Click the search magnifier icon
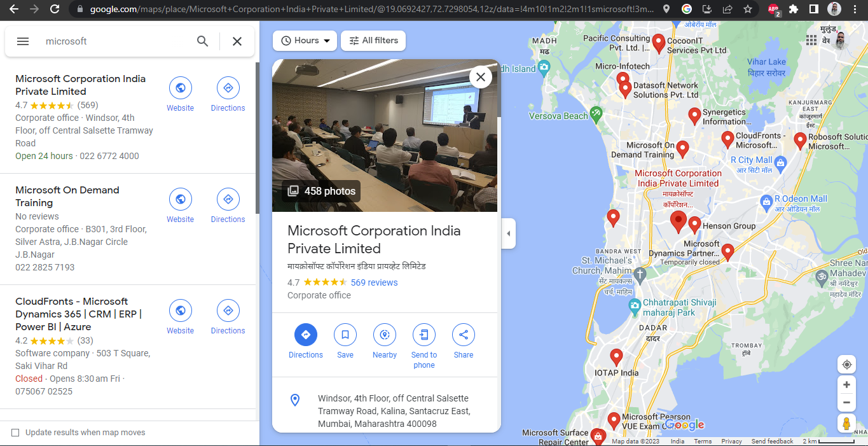Viewport: 868px width, 446px height. pyautogui.click(x=202, y=41)
